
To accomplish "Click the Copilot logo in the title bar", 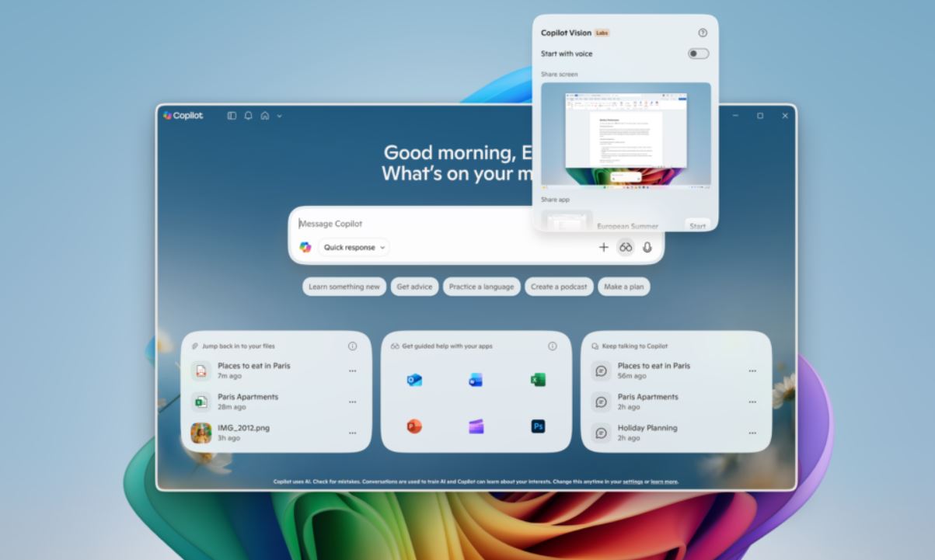I will pos(183,116).
